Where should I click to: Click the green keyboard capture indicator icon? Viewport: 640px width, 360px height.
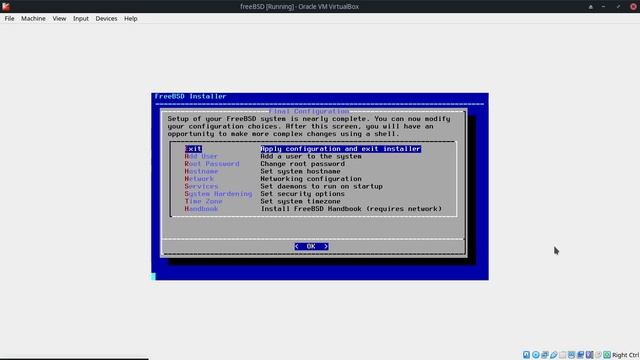[x=607, y=355]
